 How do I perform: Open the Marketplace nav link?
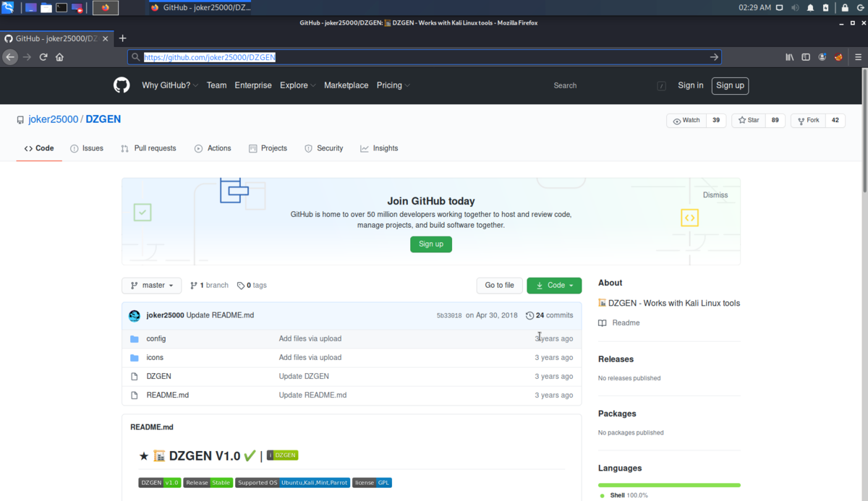pos(346,85)
